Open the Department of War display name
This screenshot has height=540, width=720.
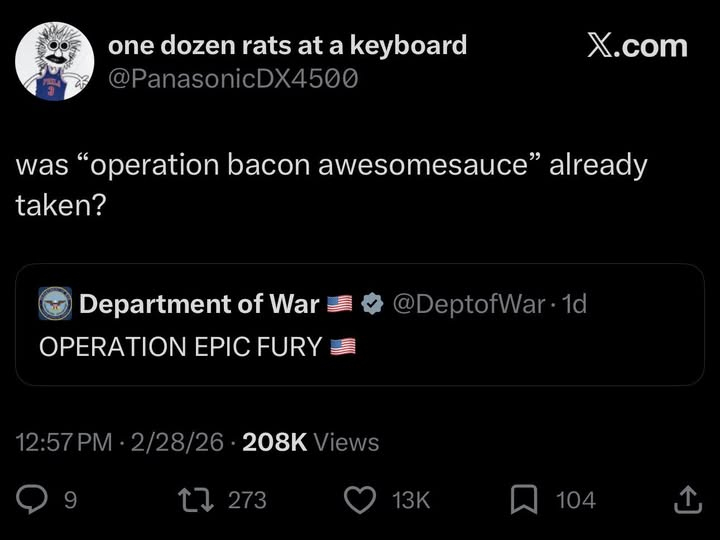[x=199, y=304]
